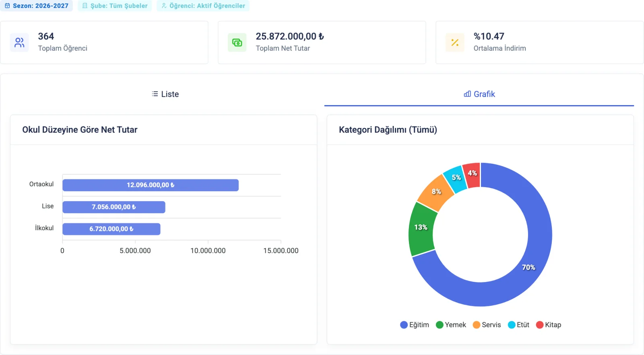This screenshot has width=644, height=355.
Task: Open the Öğrenci: Aktif Öğrenciler filter chip
Action: (203, 6)
